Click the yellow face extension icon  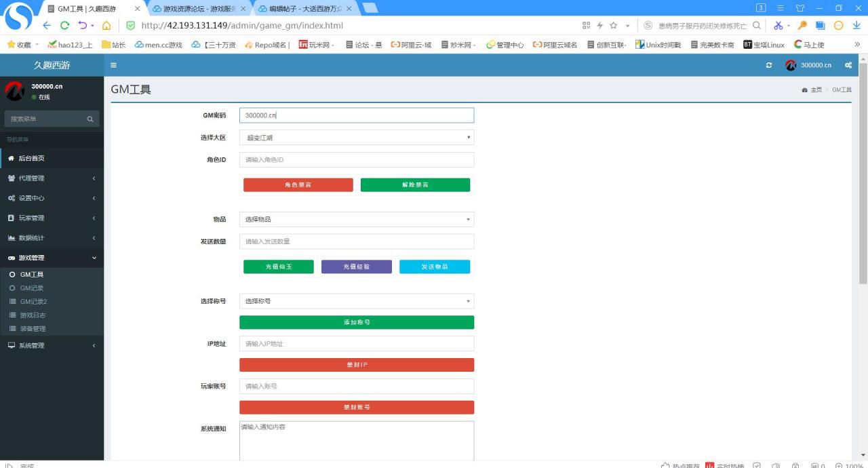[x=839, y=25]
